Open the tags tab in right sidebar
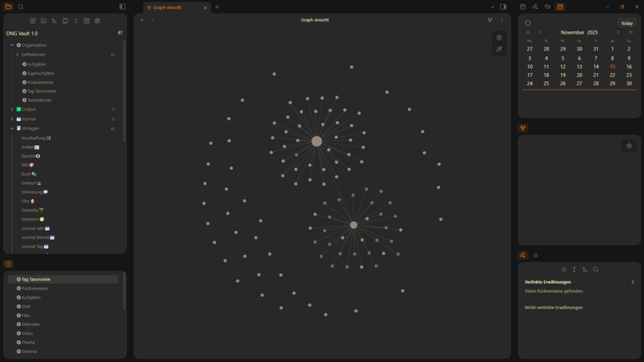644x362 pixels. point(547,6)
